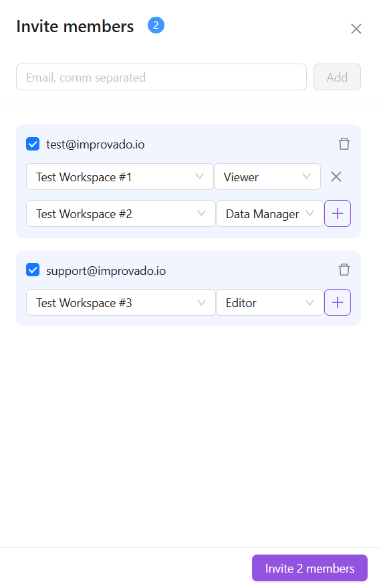Remove the Test Workspace #1 row
Screen dimensions: 381x588
[x=336, y=177]
